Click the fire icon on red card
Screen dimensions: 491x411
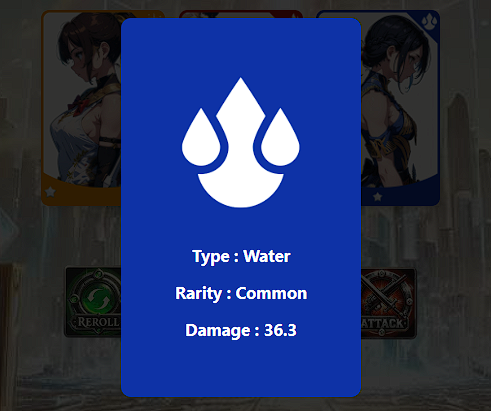tap(293, 15)
